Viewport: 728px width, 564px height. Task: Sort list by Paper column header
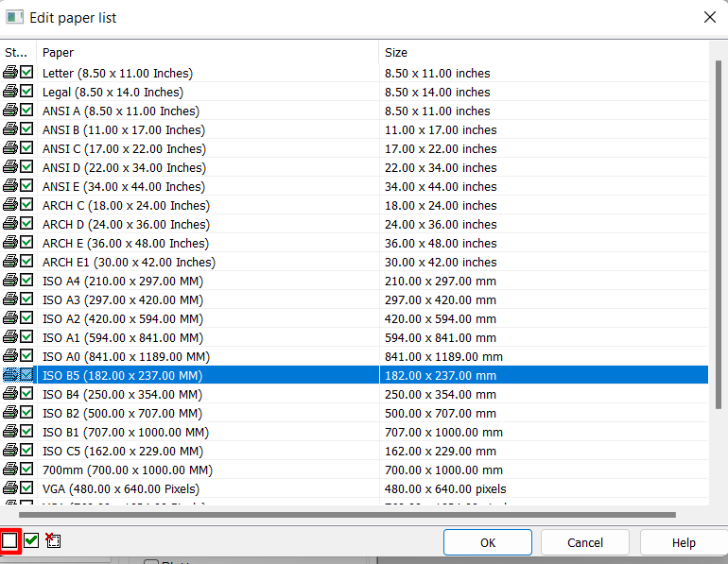tap(206, 52)
